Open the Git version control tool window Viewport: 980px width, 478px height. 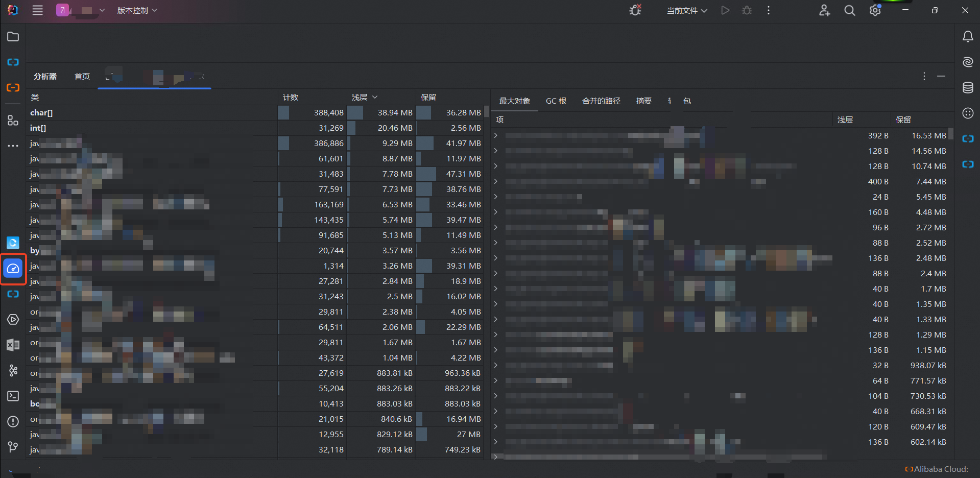[x=13, y=447]
